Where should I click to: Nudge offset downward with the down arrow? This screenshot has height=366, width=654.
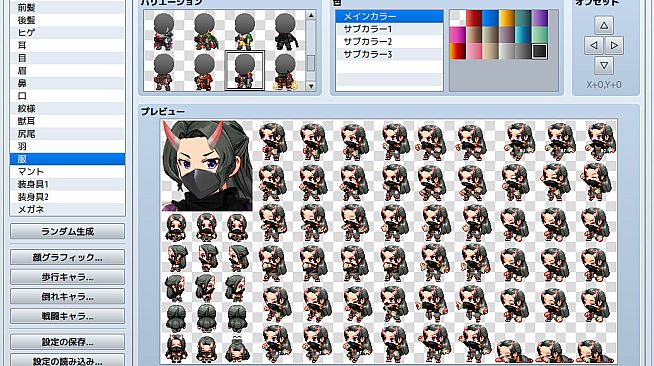604,65
